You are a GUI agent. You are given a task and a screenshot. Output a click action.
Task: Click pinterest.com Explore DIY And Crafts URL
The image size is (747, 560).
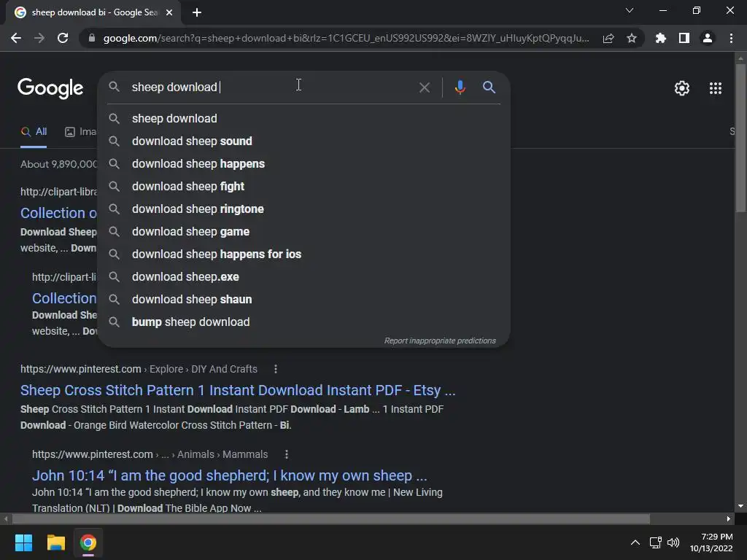click(139, 369)
